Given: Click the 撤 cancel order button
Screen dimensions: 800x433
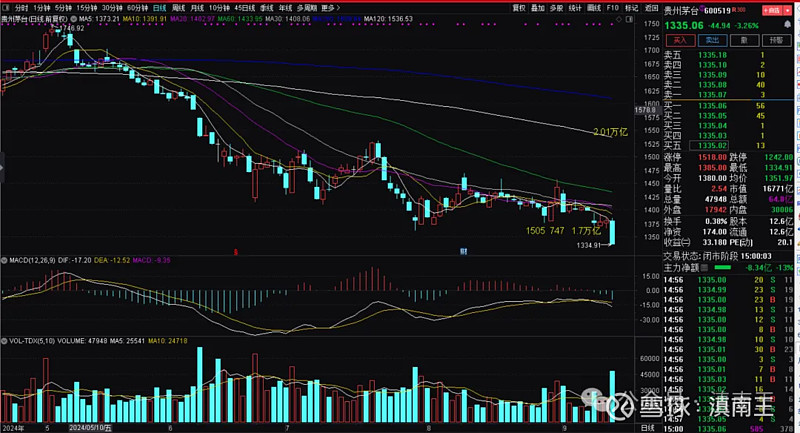Looking at the screenshot, I should [744, 40].
